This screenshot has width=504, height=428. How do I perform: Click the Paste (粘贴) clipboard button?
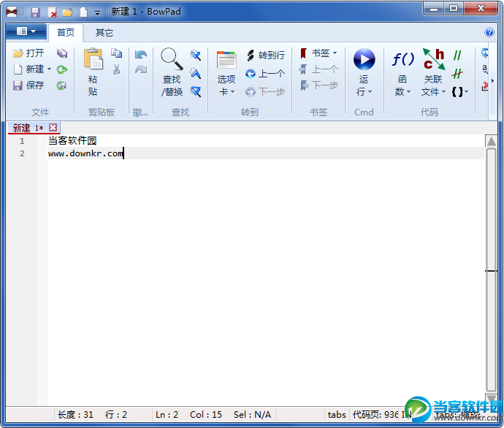[93, 72]
